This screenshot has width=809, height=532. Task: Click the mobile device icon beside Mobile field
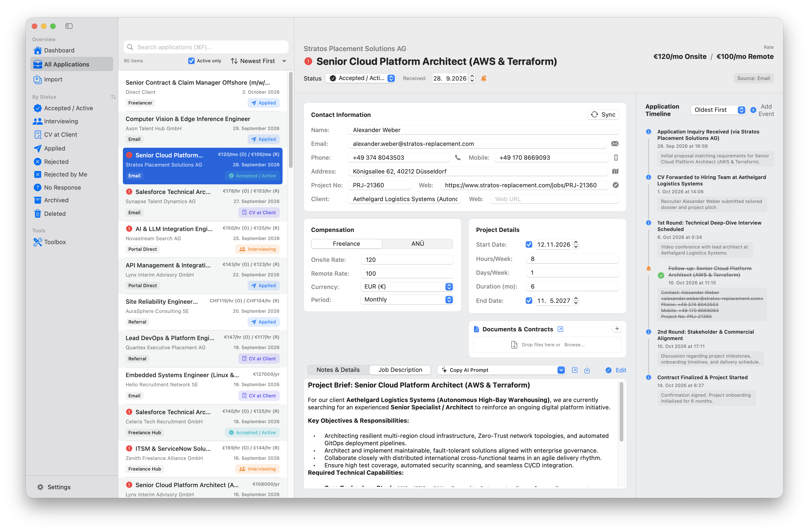pyautogui.click(x=615, y=157)
